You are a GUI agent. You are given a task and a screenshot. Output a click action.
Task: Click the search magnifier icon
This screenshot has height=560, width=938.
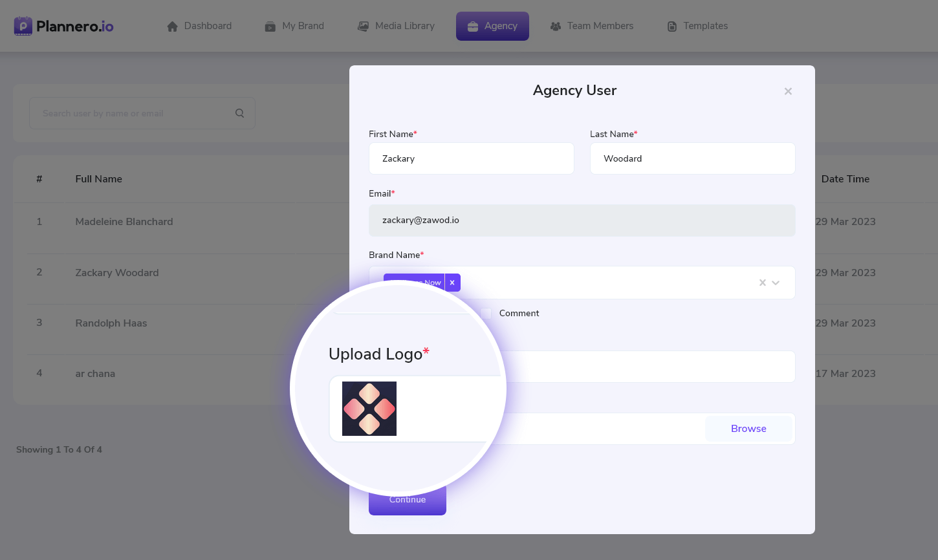pos(239,113)
